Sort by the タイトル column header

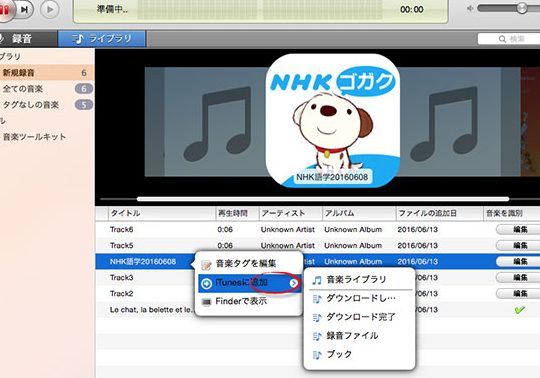[162, 213]
